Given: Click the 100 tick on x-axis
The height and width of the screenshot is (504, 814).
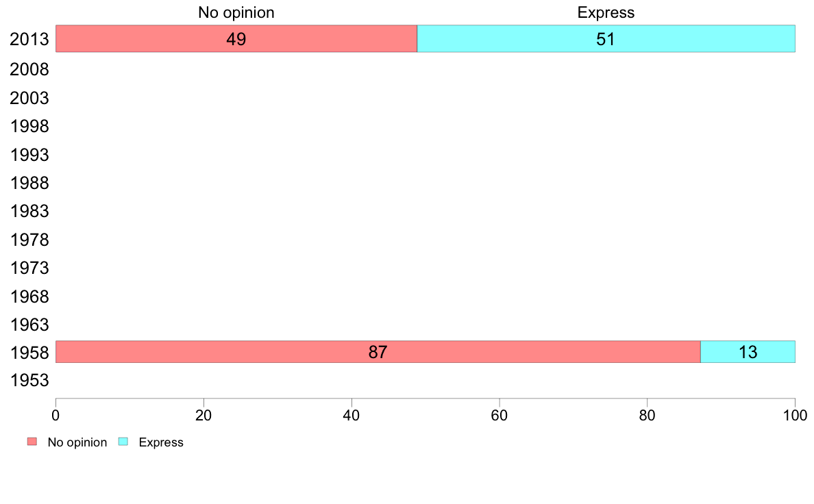Looking at the screenshot, I should coord(795,415).
